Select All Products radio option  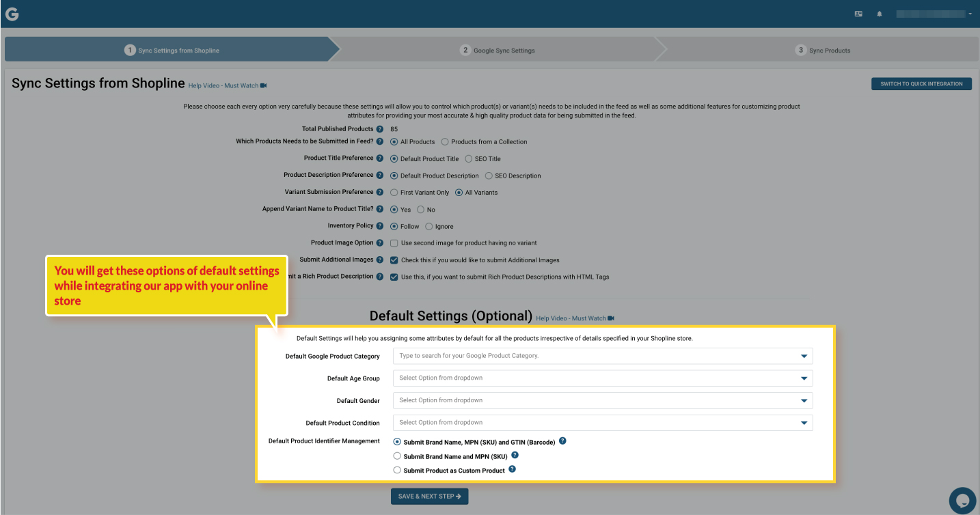tap(394, 142)
